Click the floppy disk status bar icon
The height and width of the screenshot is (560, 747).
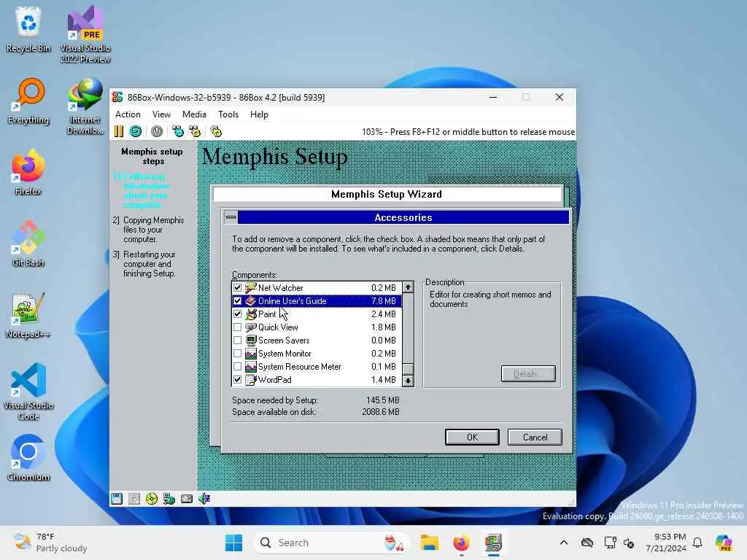pyautogui.click(x=117, y=499)
